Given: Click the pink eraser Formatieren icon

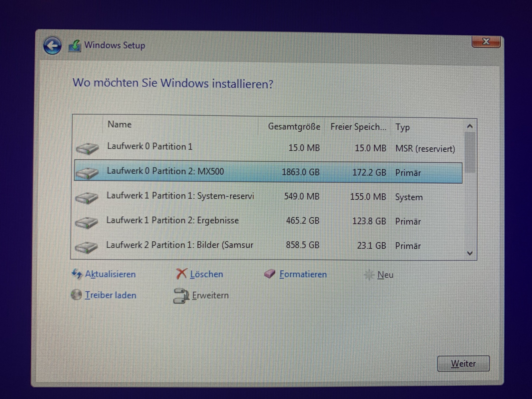Looking at the screenshot, I should tap(270, 274).
